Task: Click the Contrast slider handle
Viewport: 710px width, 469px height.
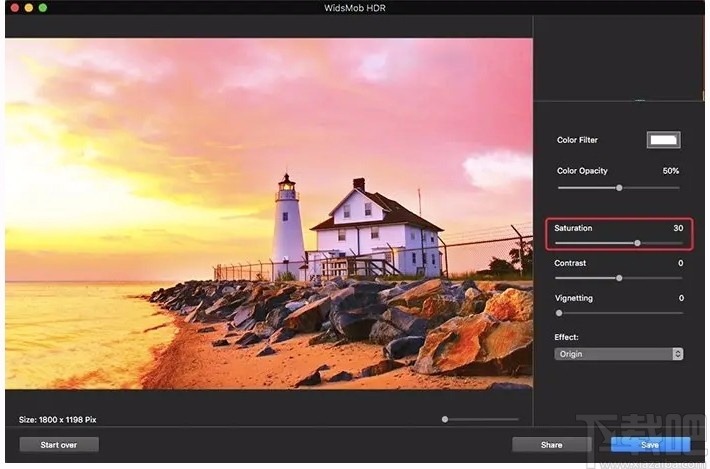Action: pos(619,278)
